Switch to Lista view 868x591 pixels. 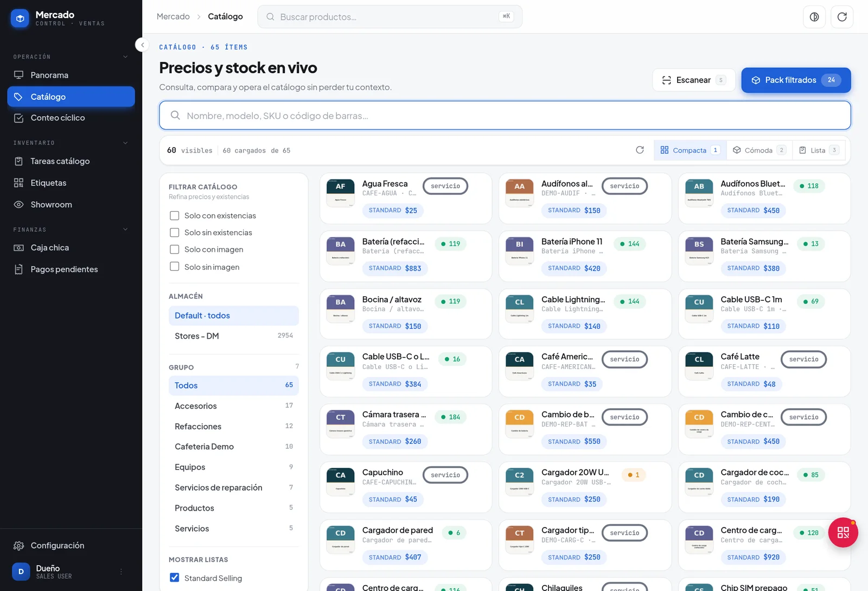819,150
